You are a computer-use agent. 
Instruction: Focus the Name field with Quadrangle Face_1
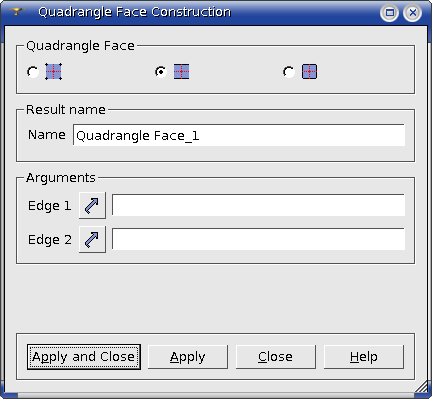[x=239, y=135]
